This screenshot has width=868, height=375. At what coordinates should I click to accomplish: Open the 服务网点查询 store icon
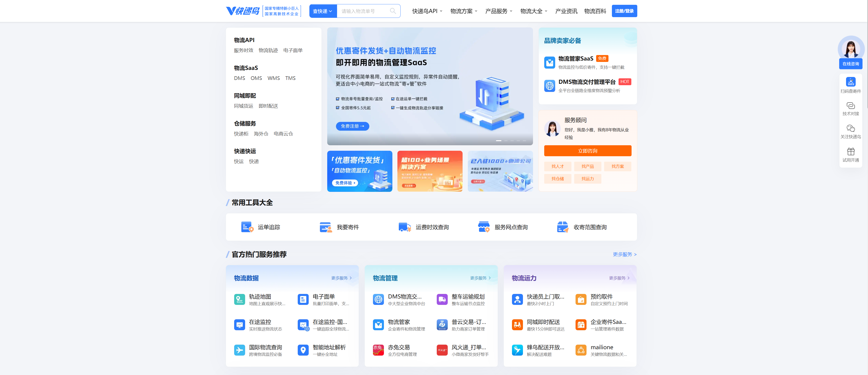point(484,227)
